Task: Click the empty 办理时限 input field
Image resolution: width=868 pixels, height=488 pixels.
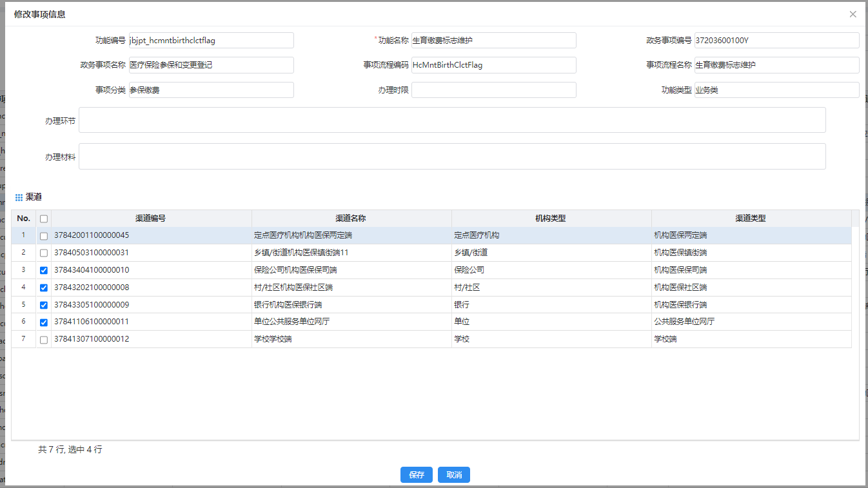Action: tap(493, 90)
